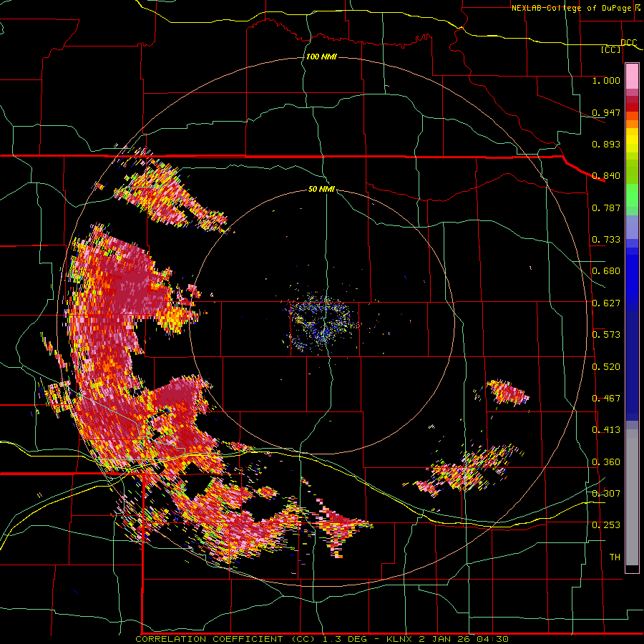Image resolution: width=644 pixels, height=644 pixels.
Task: Click the 0.307 legend value
Action: coord(606,493)
